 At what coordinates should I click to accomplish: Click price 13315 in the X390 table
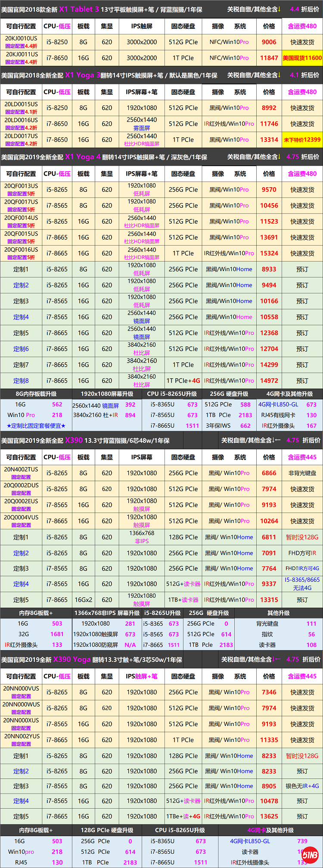[x=269, y=599]
